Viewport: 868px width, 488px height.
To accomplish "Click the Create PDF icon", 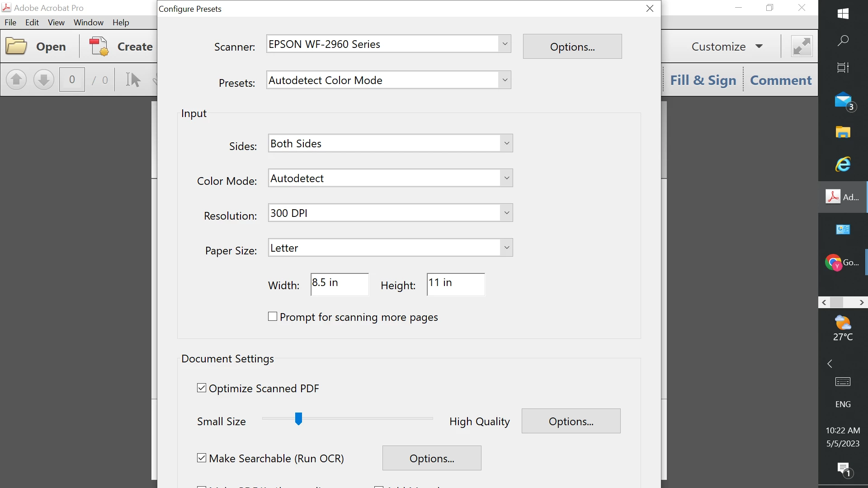I will (x=99, y=47).
